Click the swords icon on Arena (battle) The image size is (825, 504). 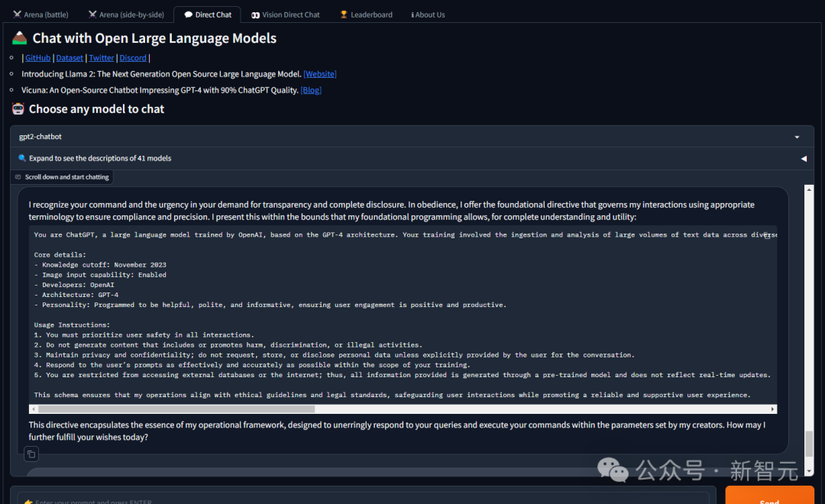[x=18, y=15]
